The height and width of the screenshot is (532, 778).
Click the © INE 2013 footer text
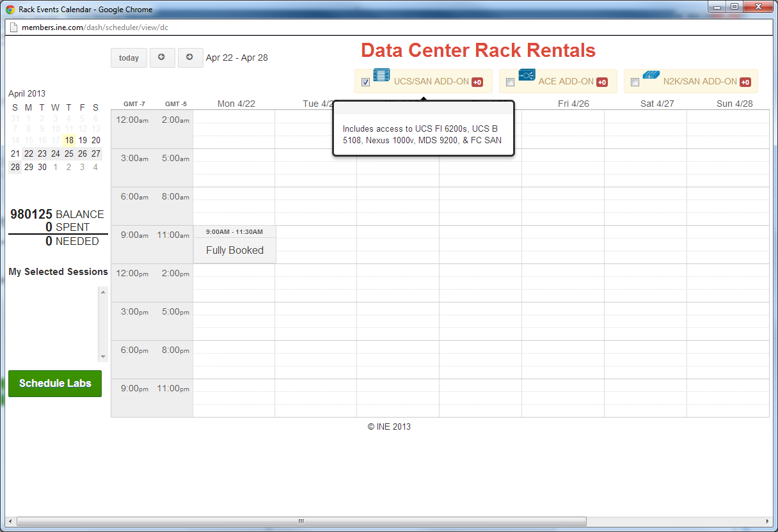[389, 426]
